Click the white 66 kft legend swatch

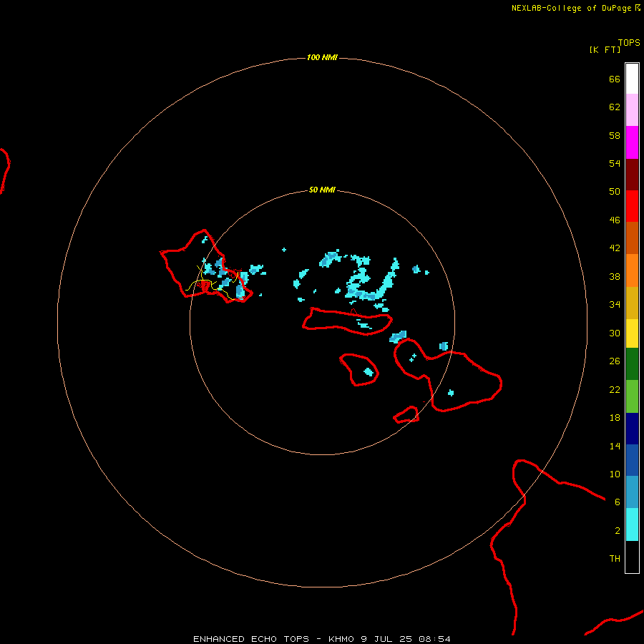pos(632,79)
